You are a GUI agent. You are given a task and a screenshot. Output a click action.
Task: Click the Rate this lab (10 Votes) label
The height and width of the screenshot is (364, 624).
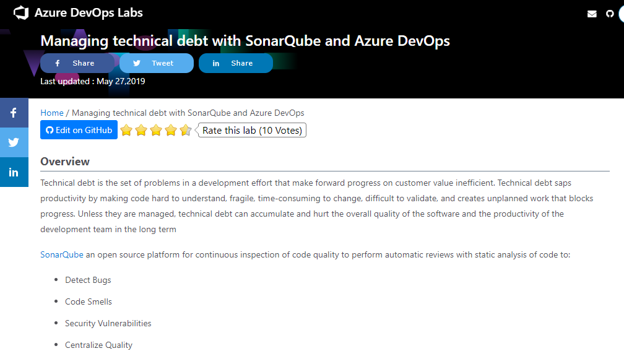253,131
